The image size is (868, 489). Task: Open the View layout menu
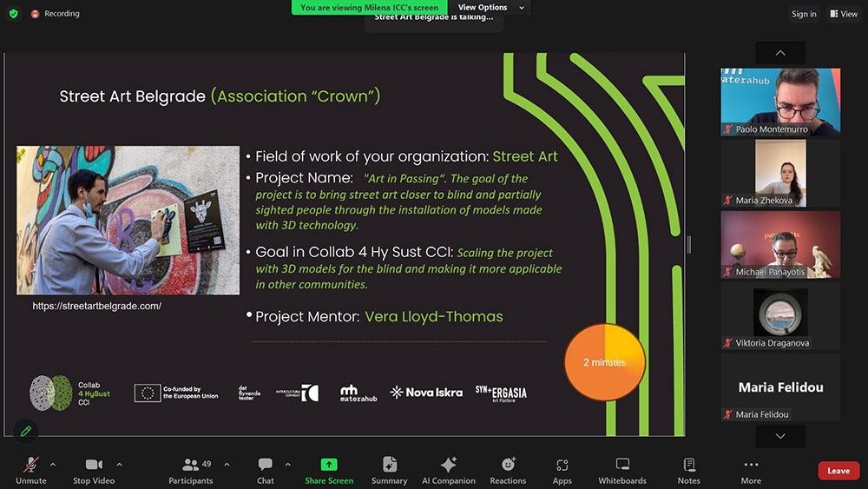click(843, 14)
